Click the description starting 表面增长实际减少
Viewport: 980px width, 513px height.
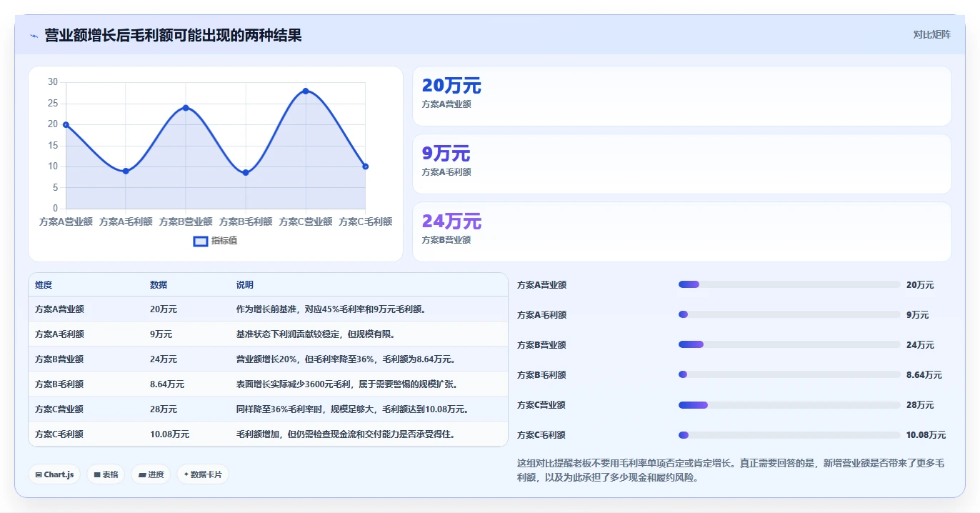coord(347,384)
